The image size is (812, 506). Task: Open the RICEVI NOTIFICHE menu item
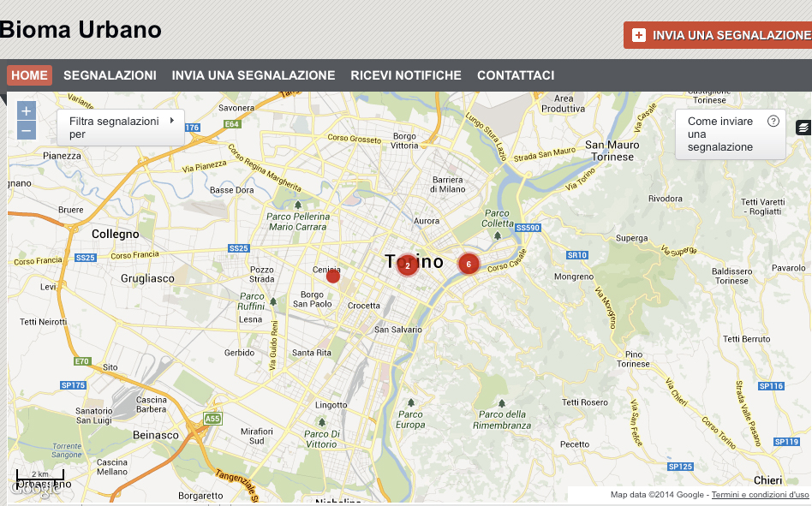pos(406,75)
